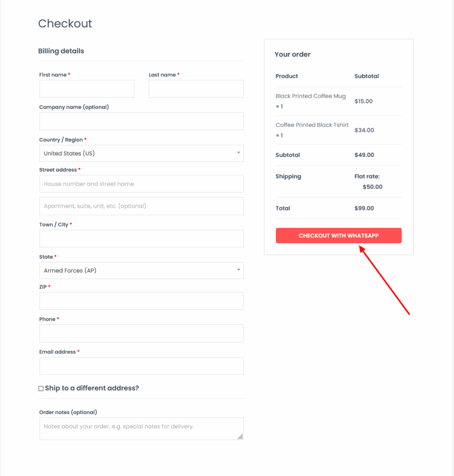Click the Coffee Printed Black Tshirt product name
This screenshot has width=454, height=476.
pyautogui.click(x=312, y=125)
